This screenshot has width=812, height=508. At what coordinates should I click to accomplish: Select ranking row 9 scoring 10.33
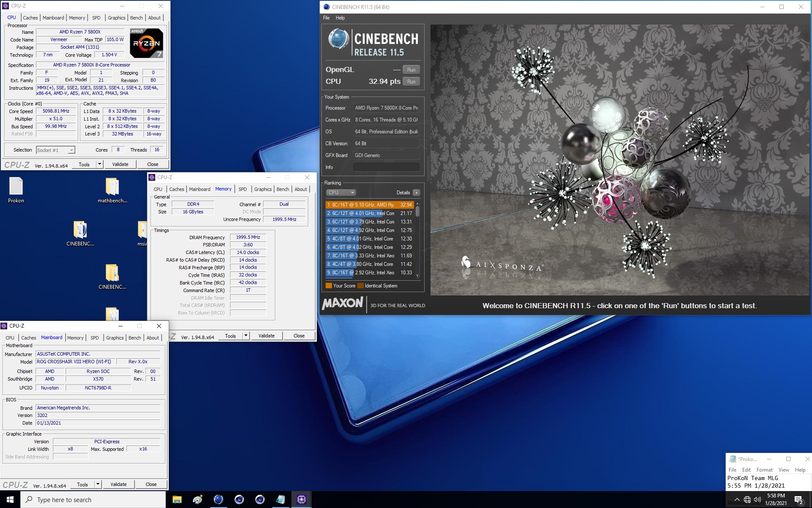(x=370, y=273)
